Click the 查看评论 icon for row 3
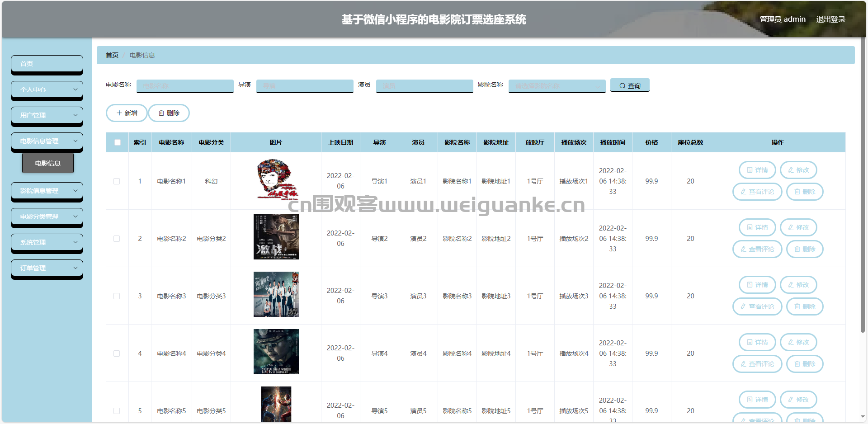 pyautogui.click(x=743, y=306)
